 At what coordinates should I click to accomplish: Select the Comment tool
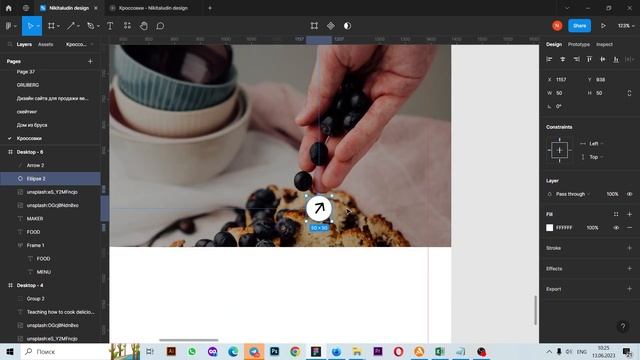[x=160, y=26]
